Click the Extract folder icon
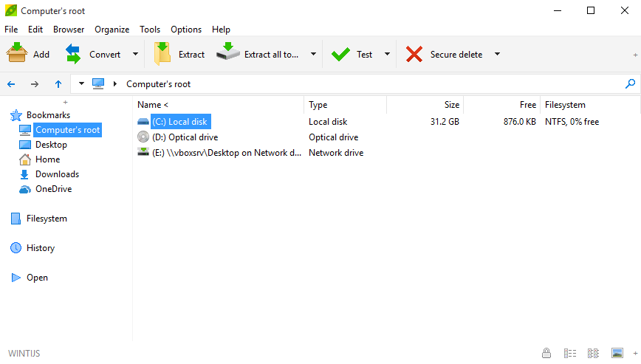Image resolution: width=641 pixels, height=364 pixels. click(162, 54)
